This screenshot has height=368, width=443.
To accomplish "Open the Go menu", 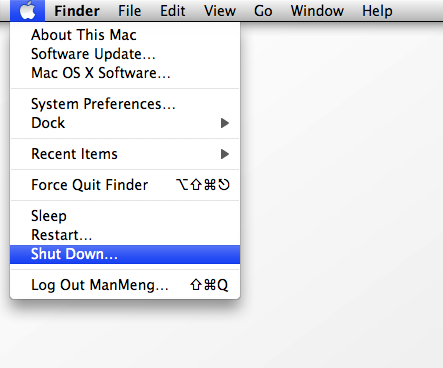I will click(x=263, y=11).
